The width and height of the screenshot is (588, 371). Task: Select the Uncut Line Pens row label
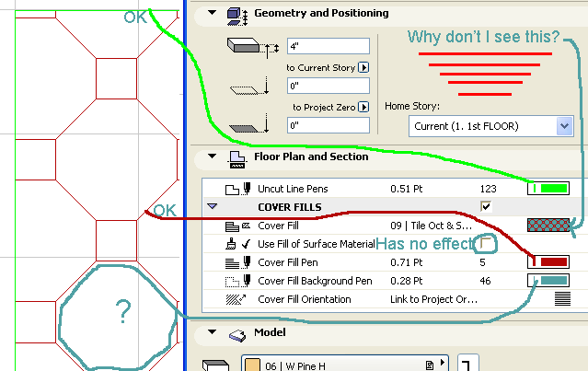coord(293,189)
